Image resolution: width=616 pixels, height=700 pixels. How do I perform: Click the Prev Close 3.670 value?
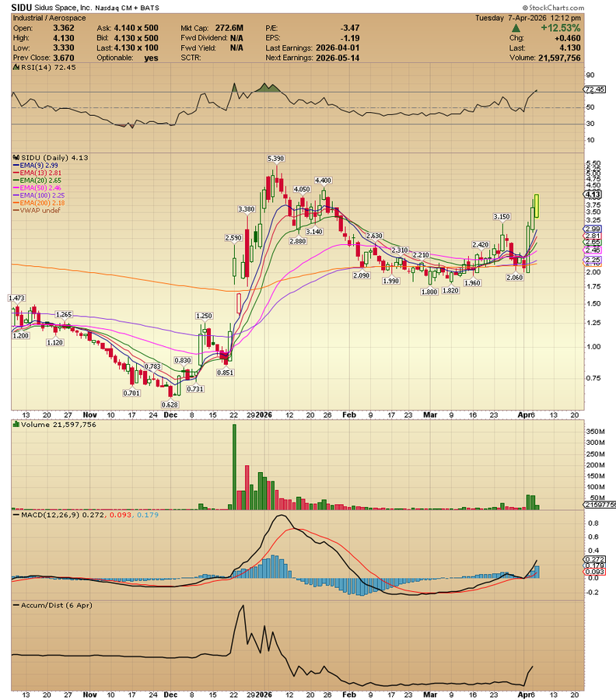(x=64, y=58)
